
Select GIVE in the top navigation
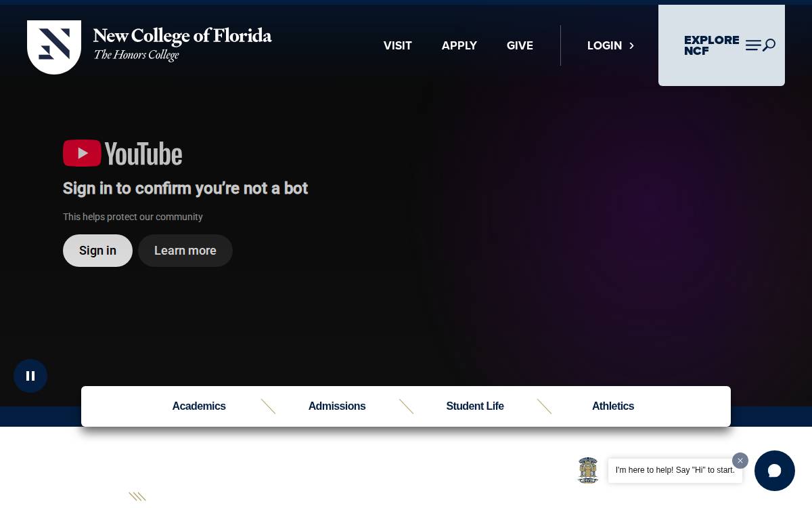[x=520, y=45]
